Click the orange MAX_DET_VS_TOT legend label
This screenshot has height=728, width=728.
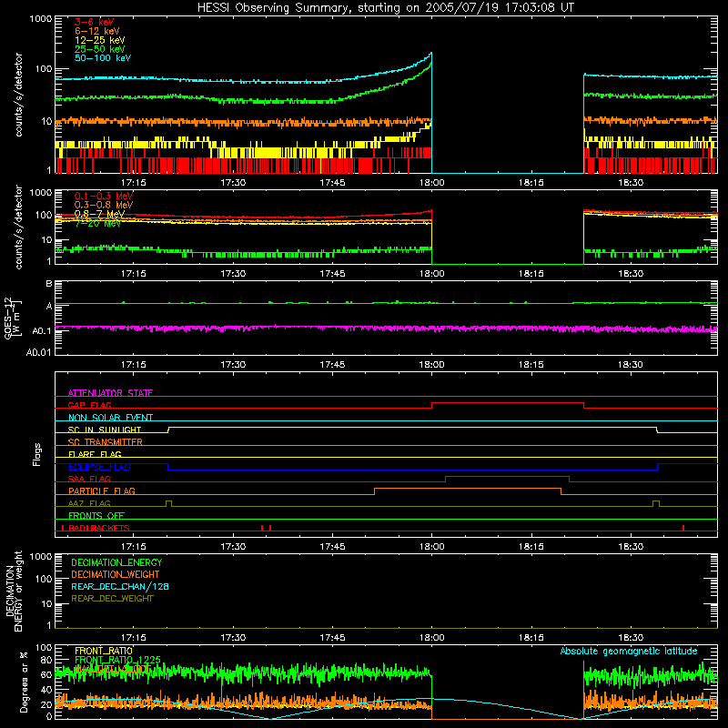pos(113,669)
